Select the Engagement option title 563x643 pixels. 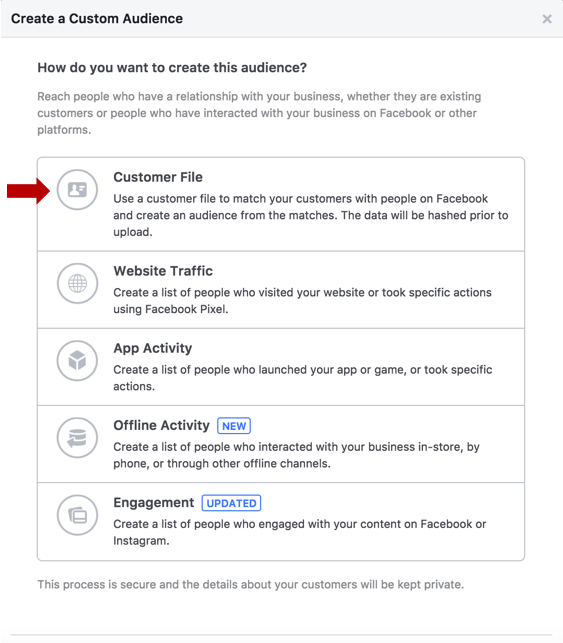tap(154, 503)
